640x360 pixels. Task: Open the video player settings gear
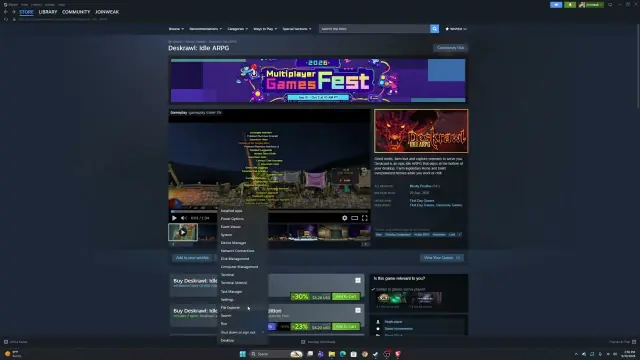(344, 218)
